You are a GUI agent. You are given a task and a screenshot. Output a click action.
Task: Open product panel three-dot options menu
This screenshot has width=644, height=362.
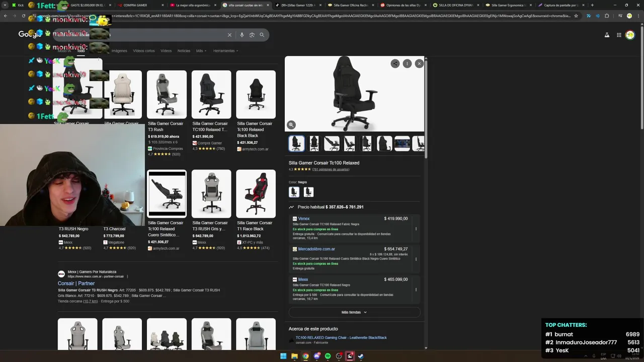(x=407, y=63)
